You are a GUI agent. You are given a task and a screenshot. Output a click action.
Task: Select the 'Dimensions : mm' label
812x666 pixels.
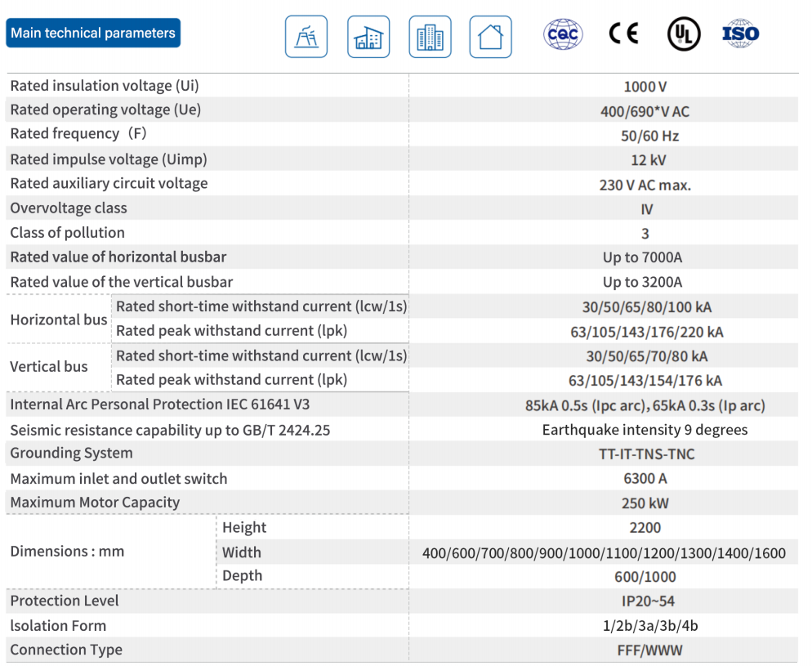(67, 551)
